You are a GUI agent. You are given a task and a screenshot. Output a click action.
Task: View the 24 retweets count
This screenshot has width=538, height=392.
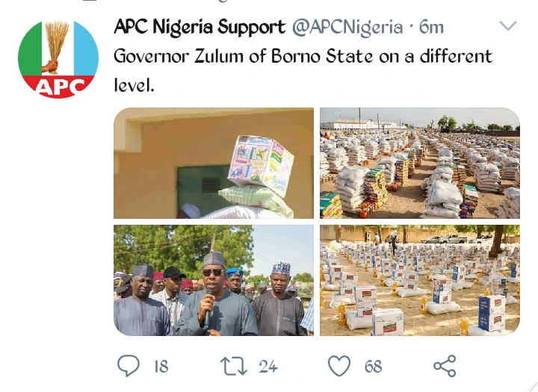pyautogui.click(x=268, y=366)
